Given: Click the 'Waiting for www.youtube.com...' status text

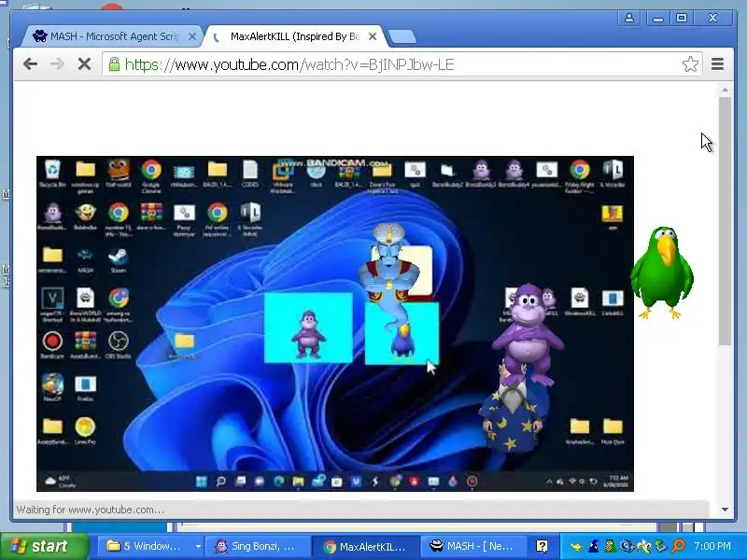Looking at the screenshot, I should [91, 510].
